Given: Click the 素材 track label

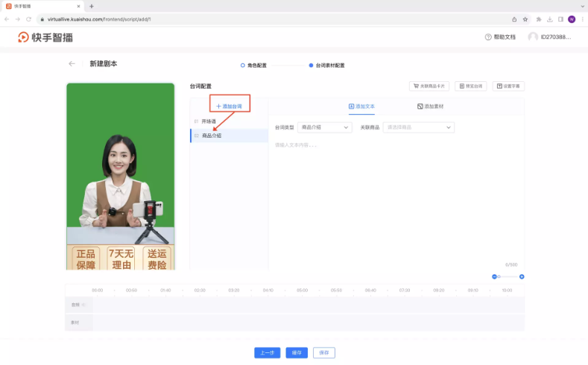Looking at the screenshot, I should [x=75, y=323].
